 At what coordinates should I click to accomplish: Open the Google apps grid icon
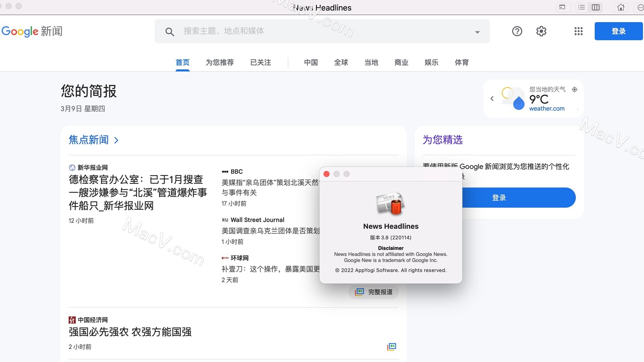pos(579,31)
